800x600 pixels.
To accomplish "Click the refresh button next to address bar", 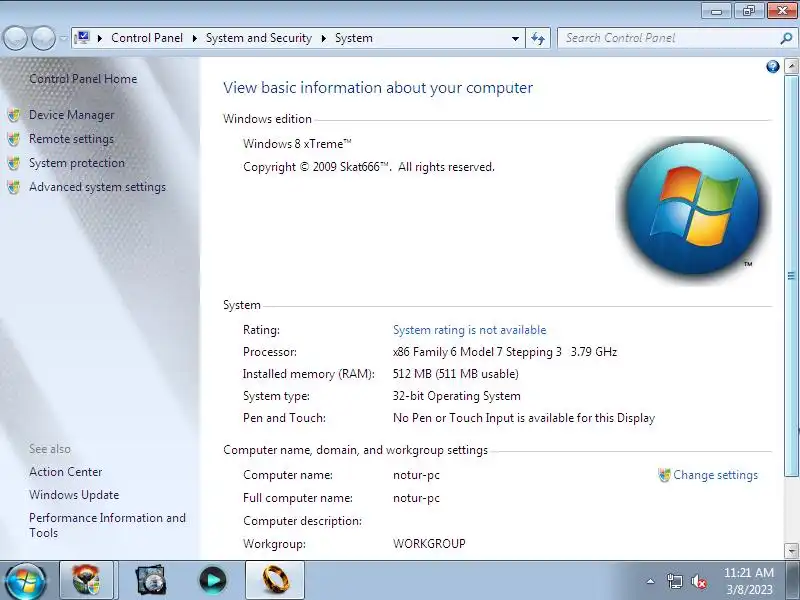I will pos(538,38).
